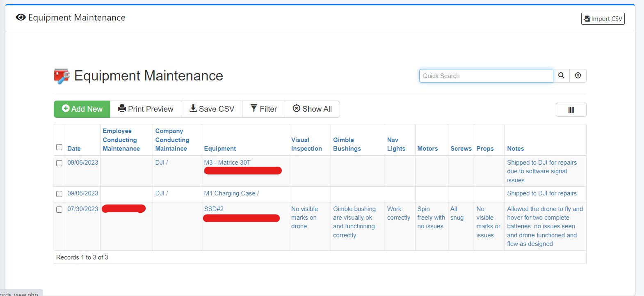Tick the checkbox for the 07/30/2023 record
The height and width of the screenshot is (296, 644).
pyautogui.click(x=59, y=209)
